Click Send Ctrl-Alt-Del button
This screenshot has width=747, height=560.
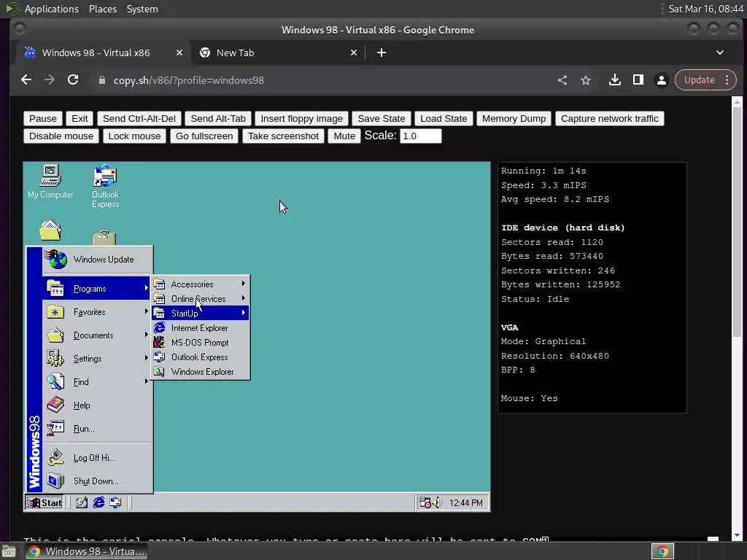coord(139,119)
